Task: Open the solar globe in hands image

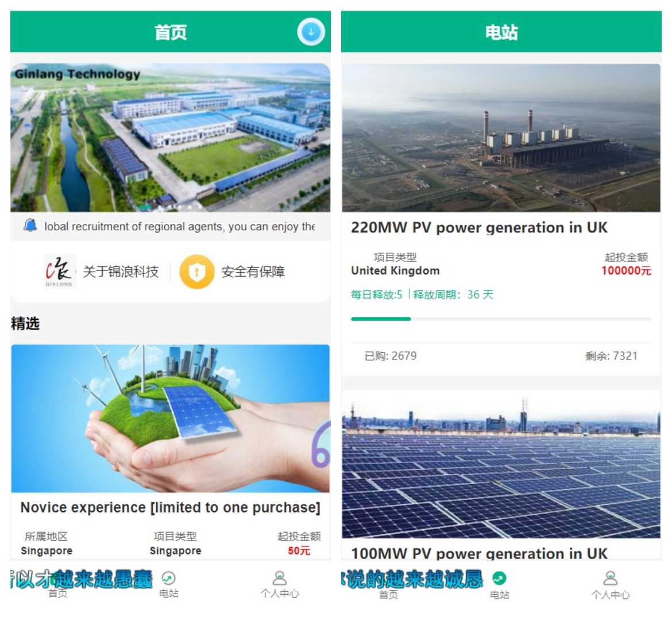Action: (170, 418)
